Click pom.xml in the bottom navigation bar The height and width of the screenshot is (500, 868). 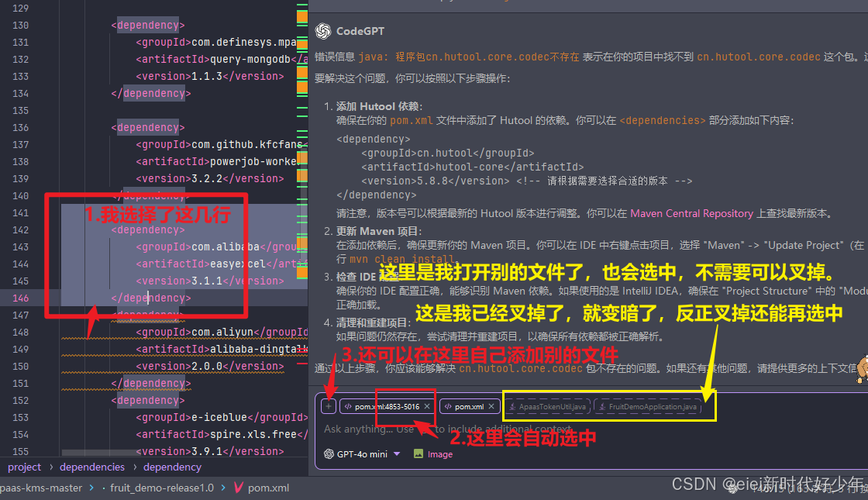[268, 488]
